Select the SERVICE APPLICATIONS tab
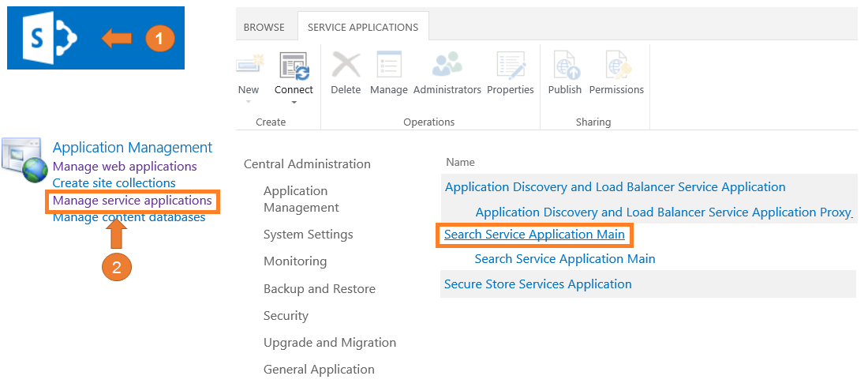Screen dimensions: 868x387 363,27
